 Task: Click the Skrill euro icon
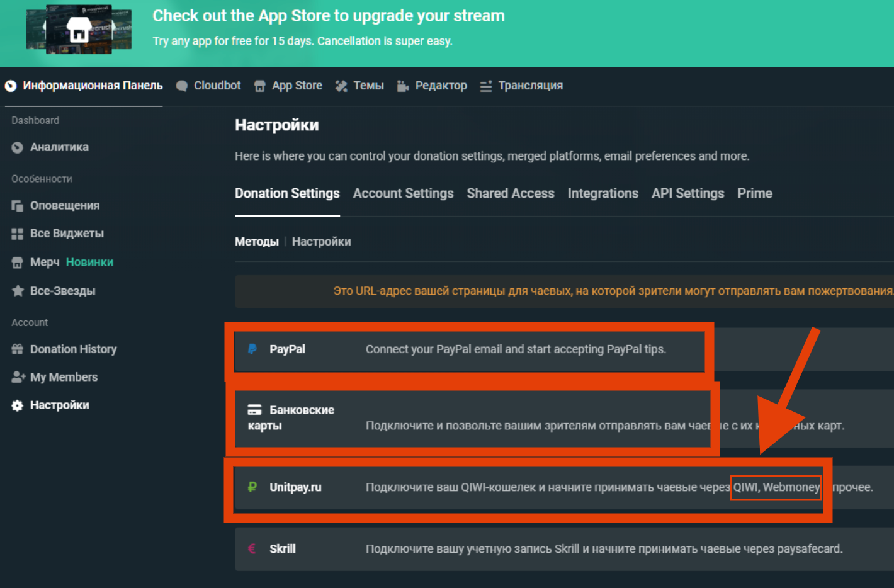(x=252, y=548)
